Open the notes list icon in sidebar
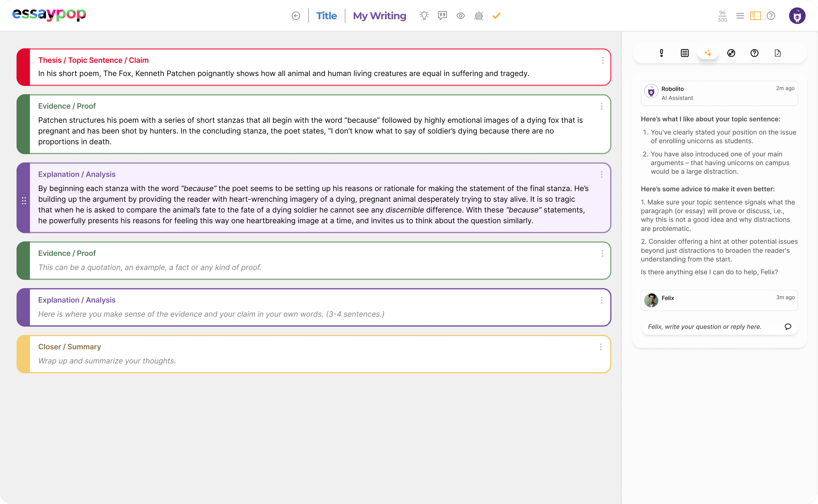This screenshot has width=818, height=504. (x=685, y=53)
